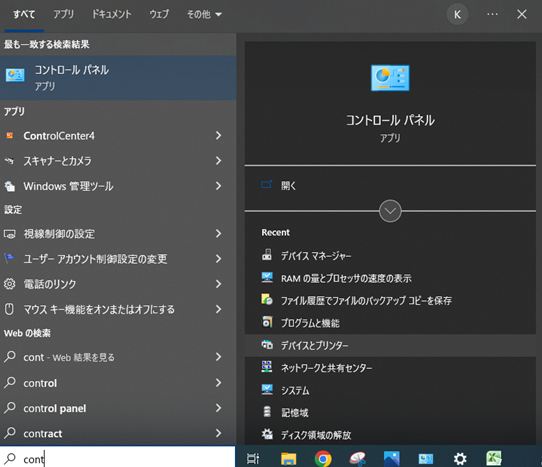The width and height of the screenshot is (542, 467).
Task: Open Excel from the taskbar
Action: click(494, 459)
